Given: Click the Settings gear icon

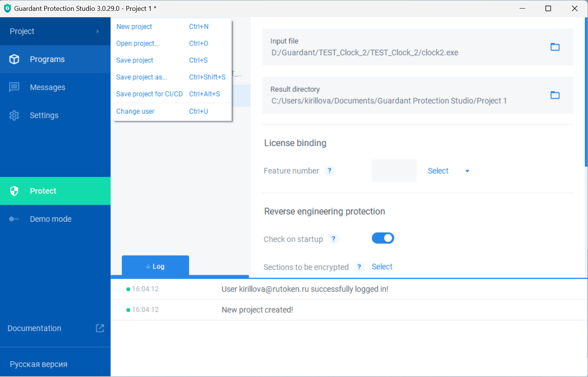Looking at the screenshot, I should pos(14,115).
